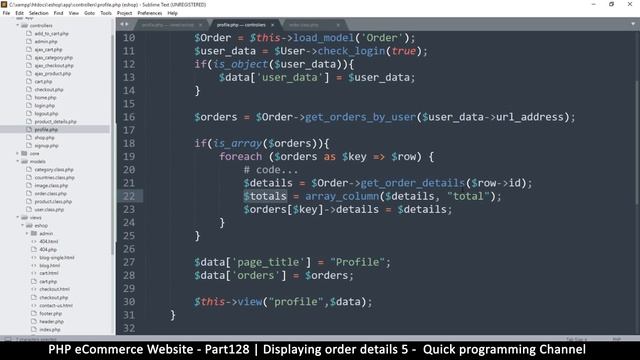The image size is (640, 360).
Task: Open signup.php in sidebar
Action: click(46, 146)
